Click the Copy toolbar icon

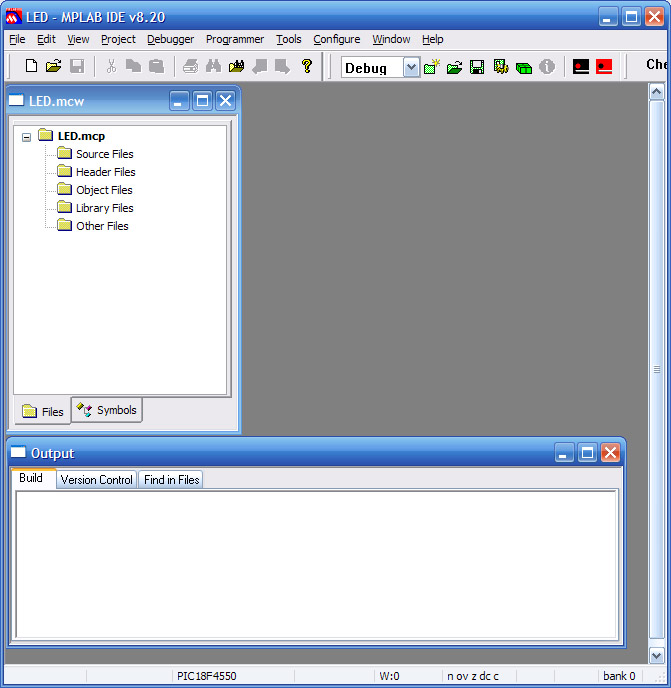click(133, 66)
